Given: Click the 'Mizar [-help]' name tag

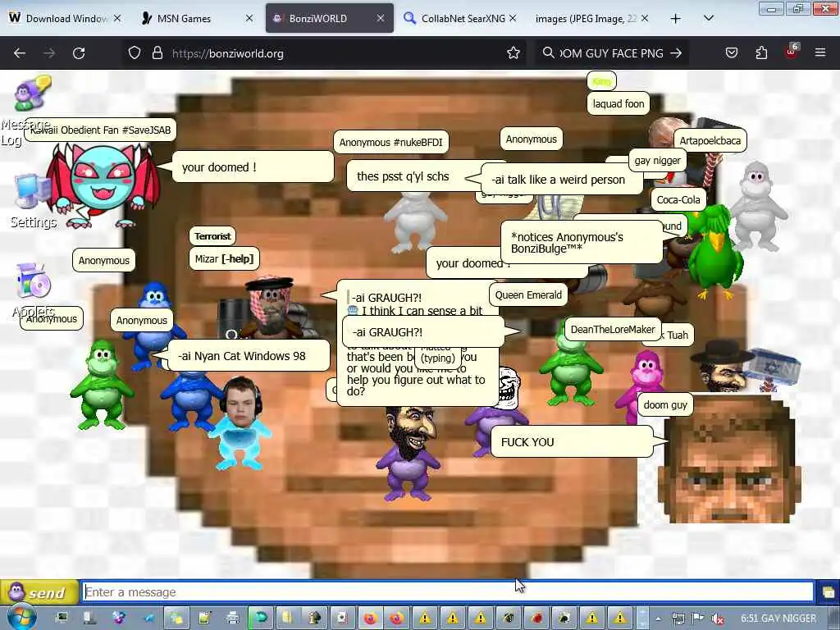Looking at the screenshot, I should click(x=224, y=258).
